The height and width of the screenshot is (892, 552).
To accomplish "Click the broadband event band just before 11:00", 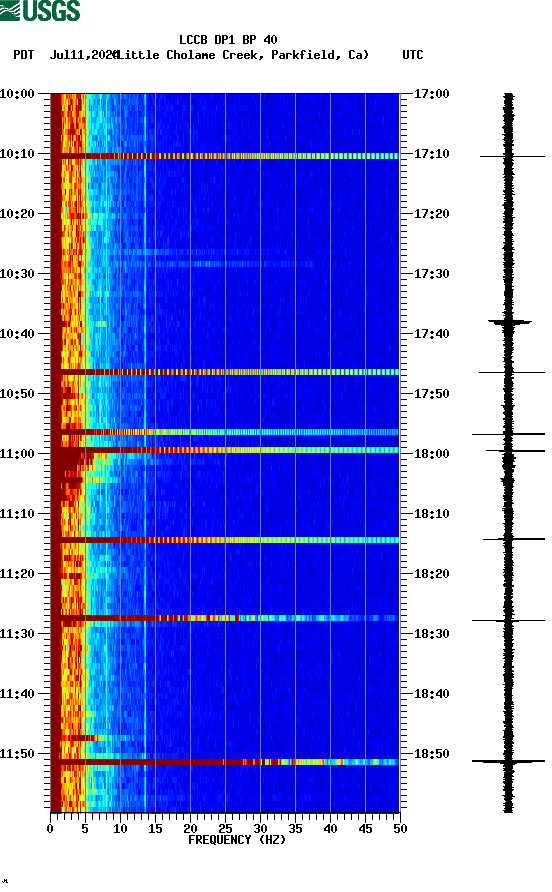I will click(225, 450).
